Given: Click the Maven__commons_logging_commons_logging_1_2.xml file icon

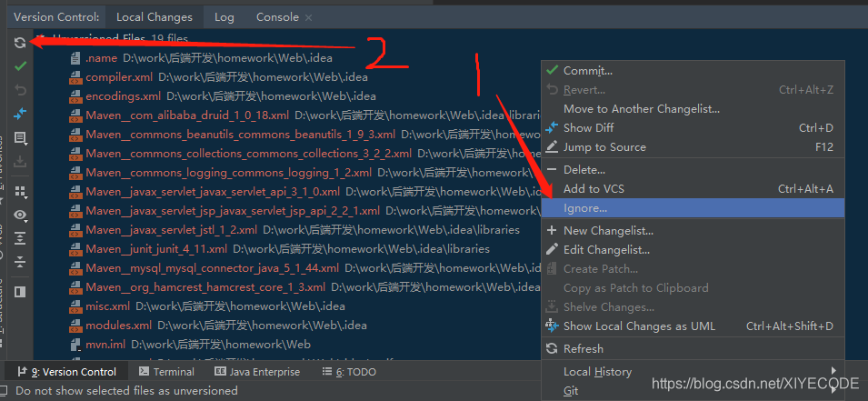Looking at the screenshot, I should (75, 173).
